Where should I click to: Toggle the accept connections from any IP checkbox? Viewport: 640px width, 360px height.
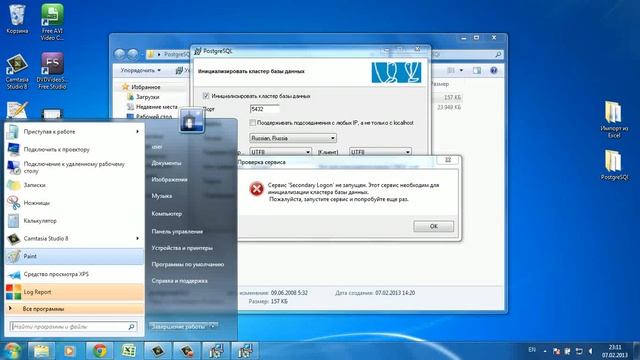tap(252, 122)
